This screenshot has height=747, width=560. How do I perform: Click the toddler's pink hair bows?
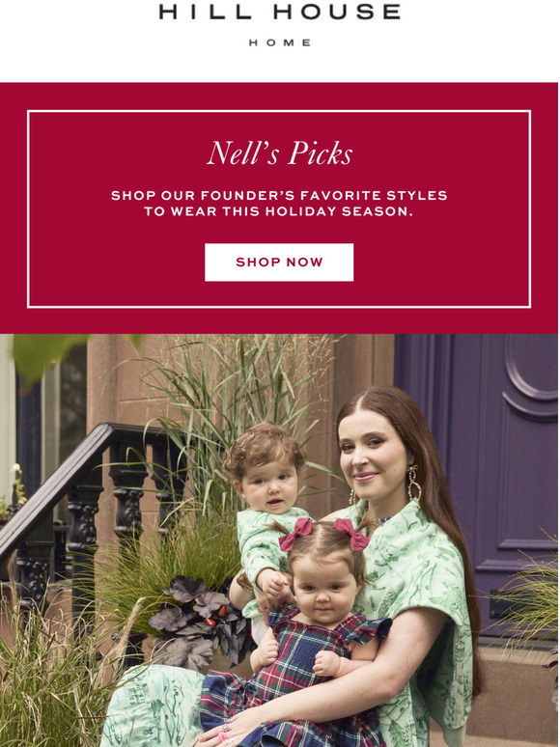point(324,532)
